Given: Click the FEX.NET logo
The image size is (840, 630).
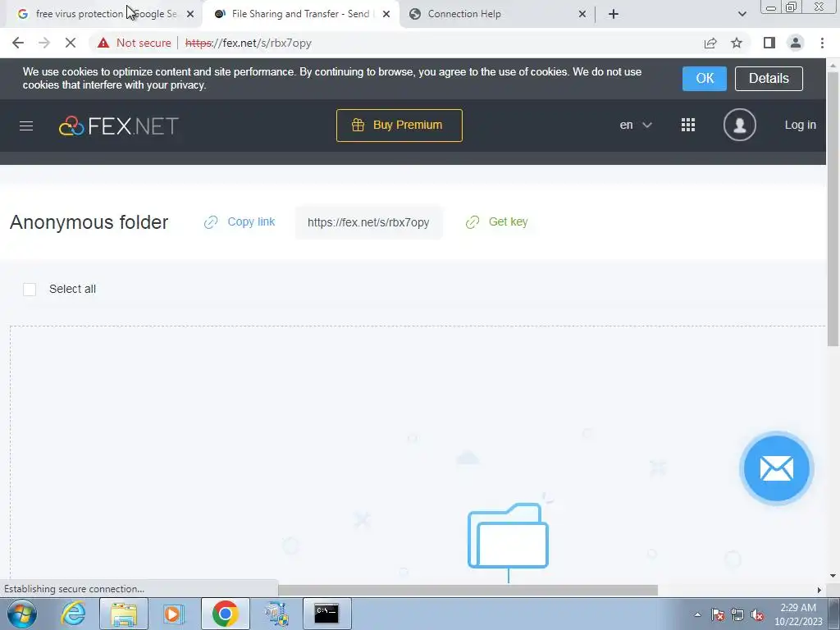Looking at the screenshot, I should coord(118,126).
